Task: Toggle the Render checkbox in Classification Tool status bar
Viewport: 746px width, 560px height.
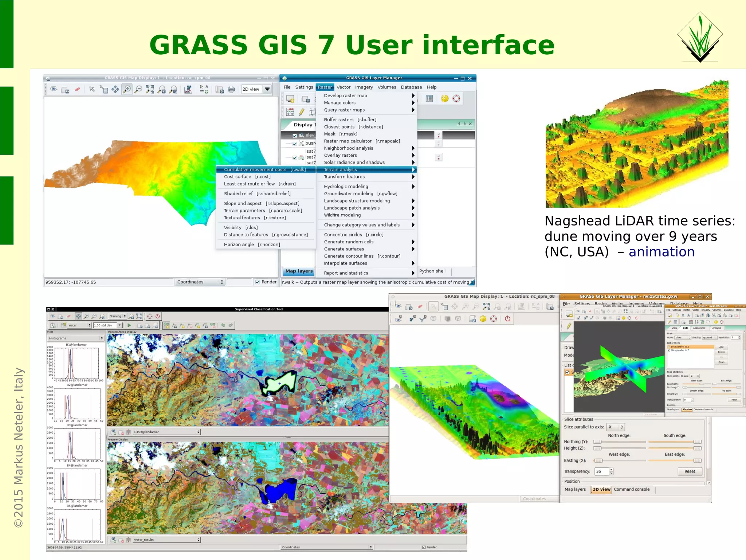Action: (424, 547)
